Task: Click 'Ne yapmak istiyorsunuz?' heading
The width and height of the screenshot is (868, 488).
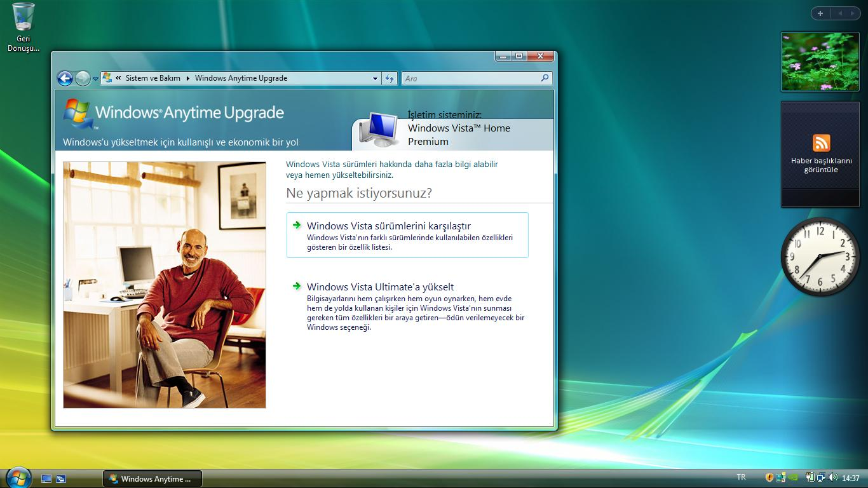Action: pos(359,193)
